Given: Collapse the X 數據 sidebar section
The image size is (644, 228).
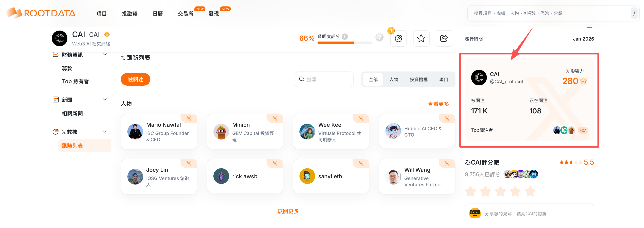Looking at the screenshot, I should 105,132.
